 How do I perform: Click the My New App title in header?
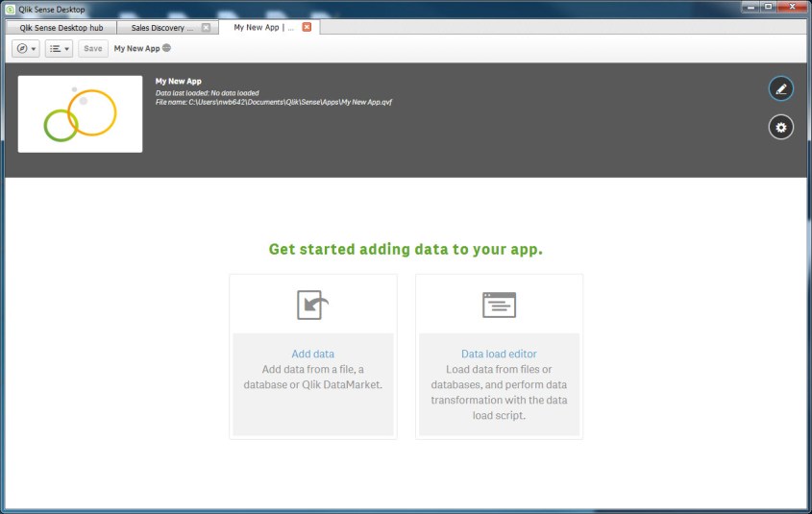coord(178,82)
